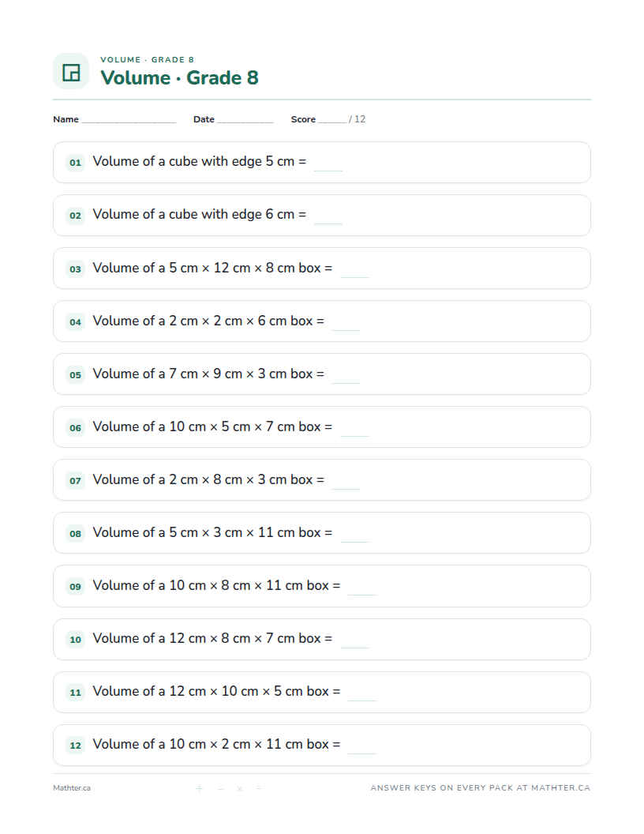Viewport: 644px width, 834px height.
Task: Click the "/ 12" score total text
Action: pyautogui.click(x=357, y=119)
